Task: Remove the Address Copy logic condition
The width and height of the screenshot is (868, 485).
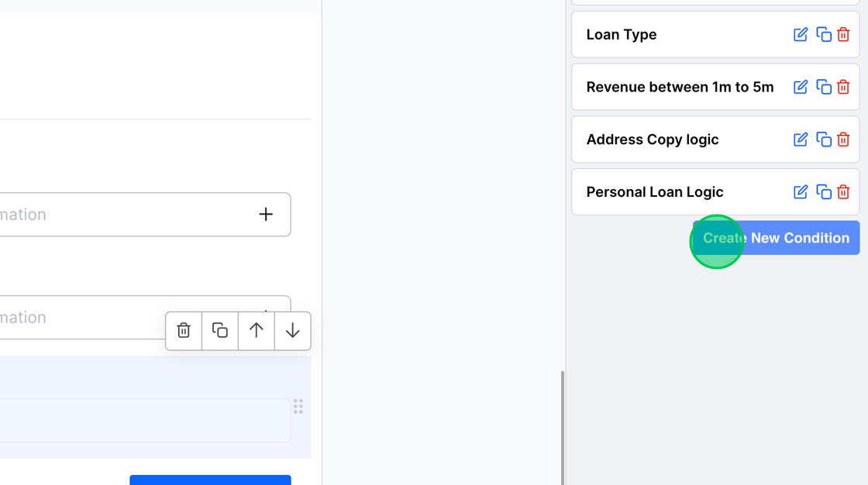Action: click(x=843, y=139)
